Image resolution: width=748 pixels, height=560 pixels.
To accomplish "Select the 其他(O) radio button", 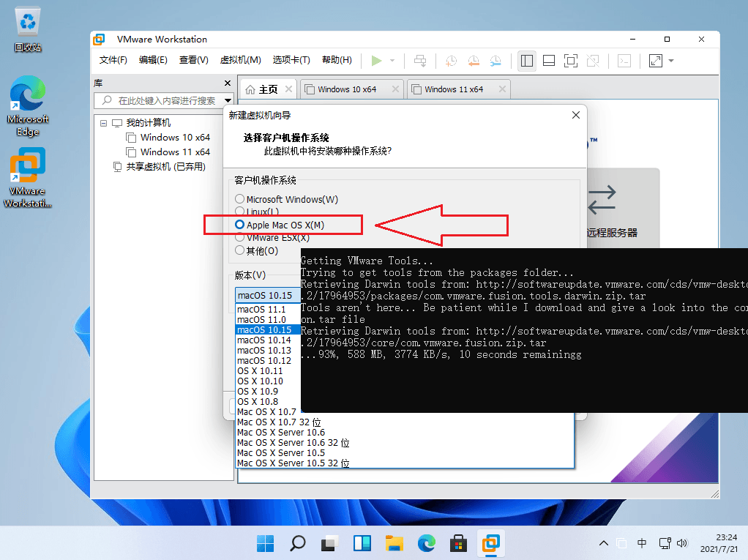I will click(239, 250).
